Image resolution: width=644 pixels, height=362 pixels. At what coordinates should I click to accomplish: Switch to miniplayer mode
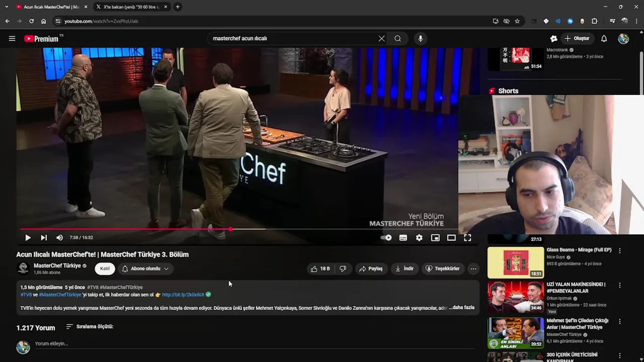pyautogui.click(x=435, y=237)
